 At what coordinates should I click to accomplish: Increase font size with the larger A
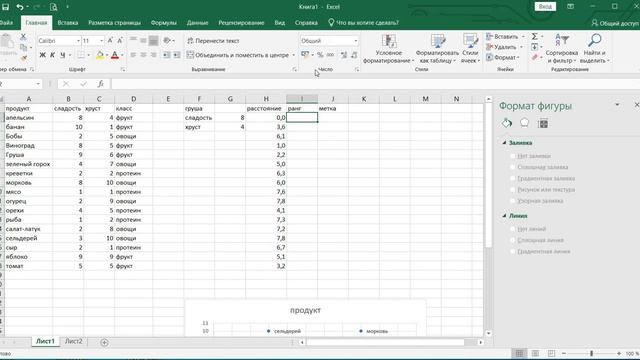coord(110,41)
